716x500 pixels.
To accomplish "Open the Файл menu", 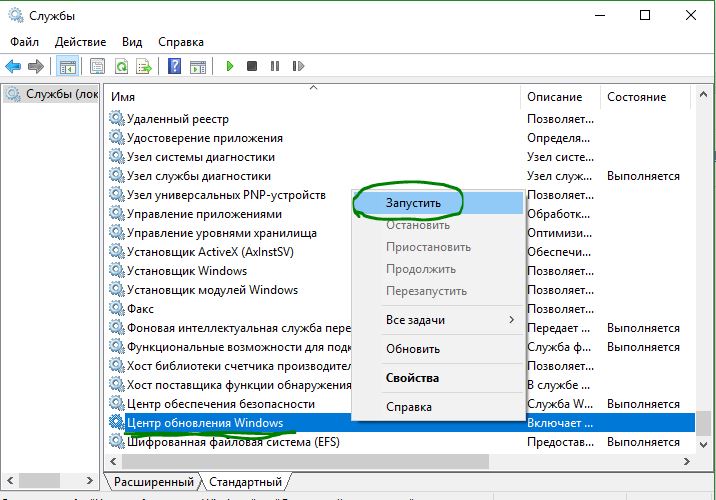I will pyautogui.click(x=25, y=42).
